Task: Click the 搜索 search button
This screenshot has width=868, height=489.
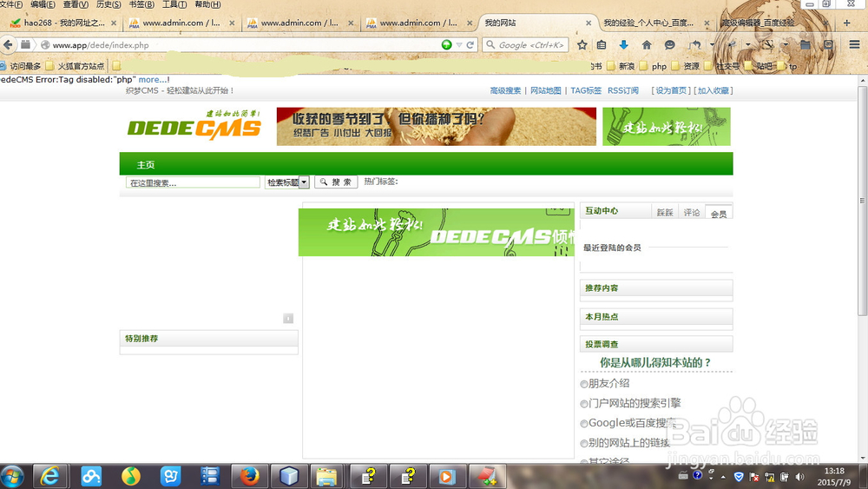Action: [336, 182]
